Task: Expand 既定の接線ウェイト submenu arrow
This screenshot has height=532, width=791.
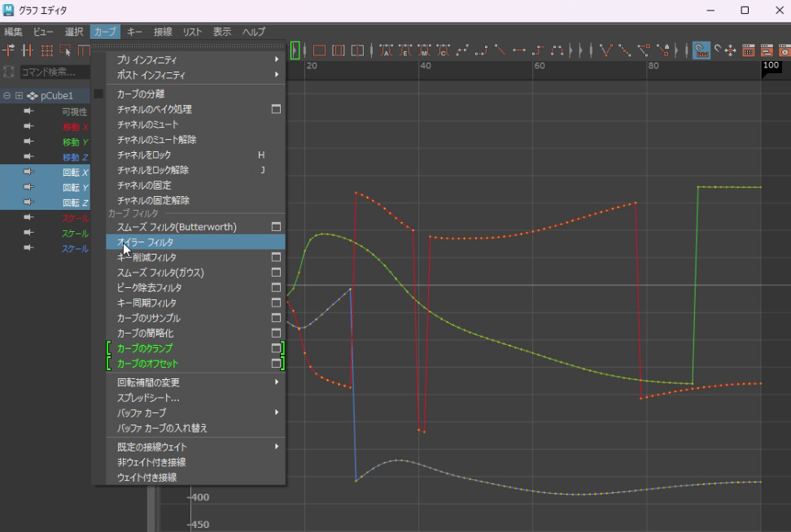Action: (x=277, y=447)
